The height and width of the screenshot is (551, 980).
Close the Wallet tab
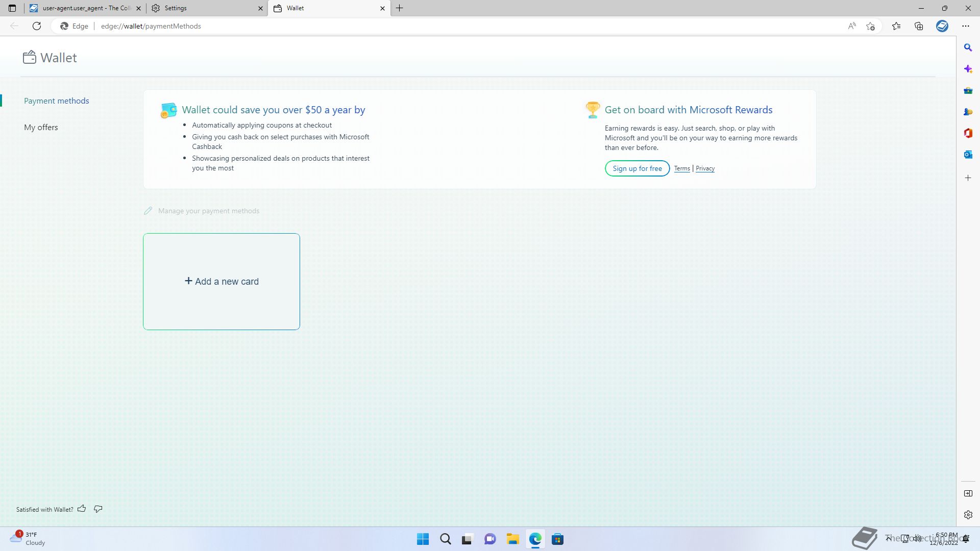click(x=382, y=8)
